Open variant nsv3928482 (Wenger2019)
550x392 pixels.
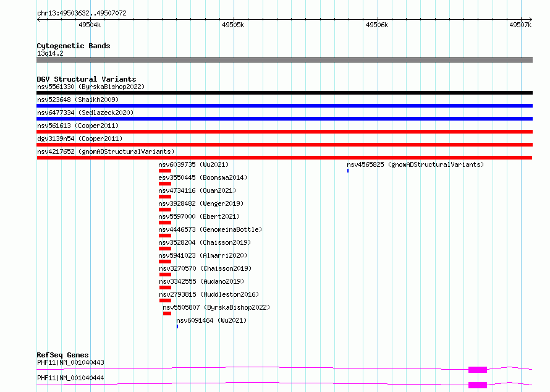201,203
